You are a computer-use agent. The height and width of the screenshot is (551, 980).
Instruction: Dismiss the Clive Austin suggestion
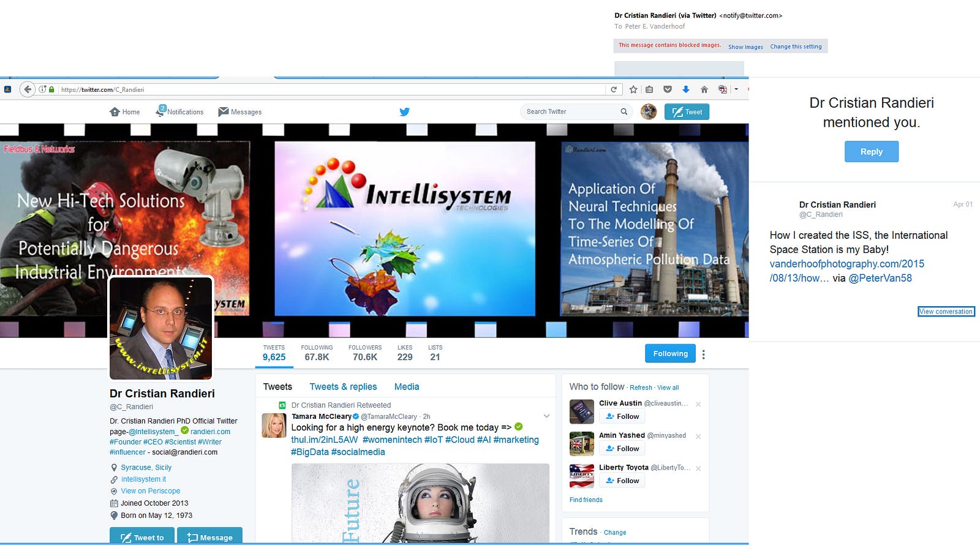[698, 404]
